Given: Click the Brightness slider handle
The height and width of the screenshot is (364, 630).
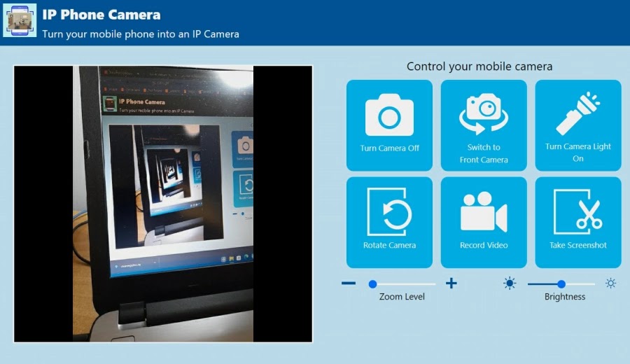Looking at the screenshot, I should click(561, 284).
